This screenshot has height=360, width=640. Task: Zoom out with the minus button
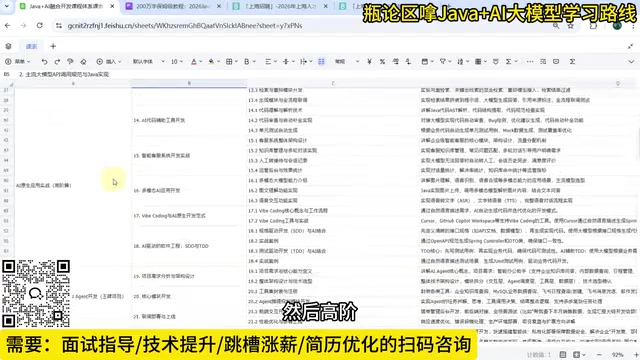tap(599, 355)
